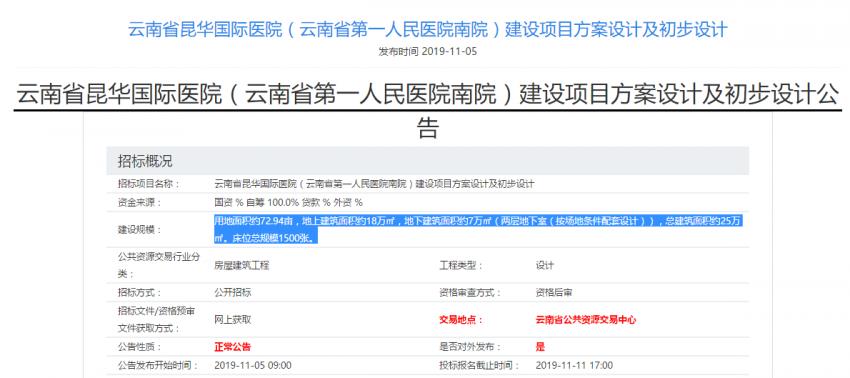
Task: Click the 投标报名截止时间 label
Action: click(x=479, y=366)
